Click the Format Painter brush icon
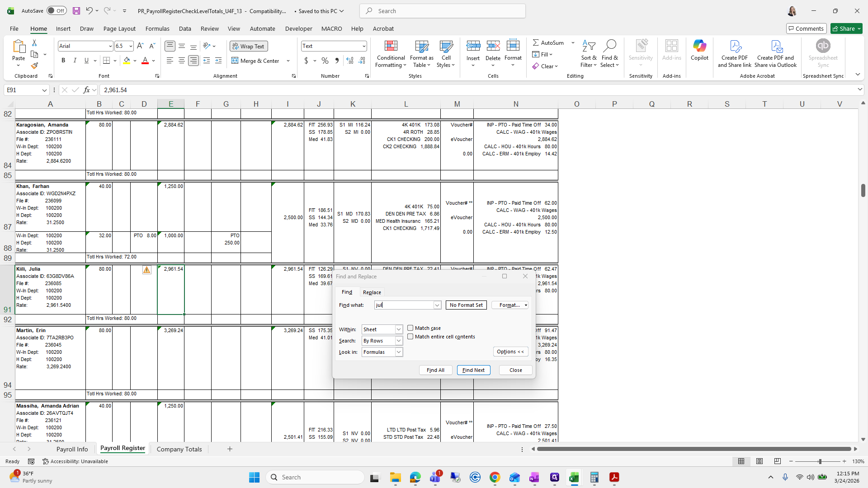 tap(34, 66)
